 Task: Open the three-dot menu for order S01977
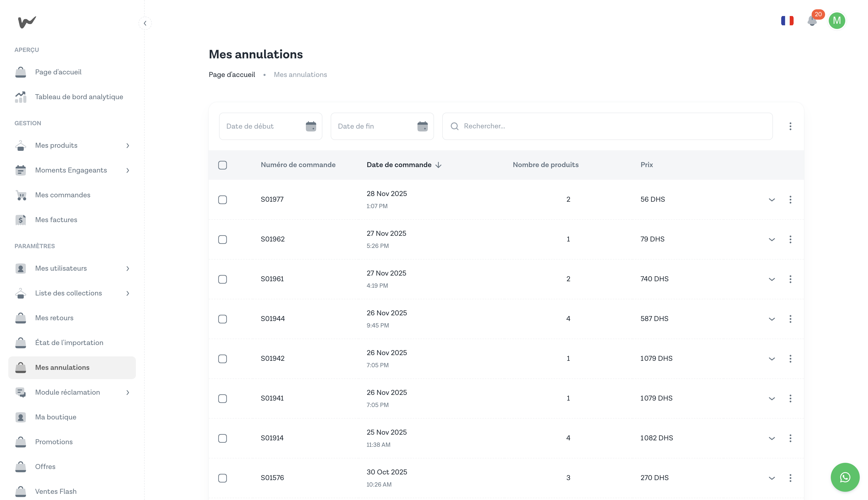click(x=790, y=200)
